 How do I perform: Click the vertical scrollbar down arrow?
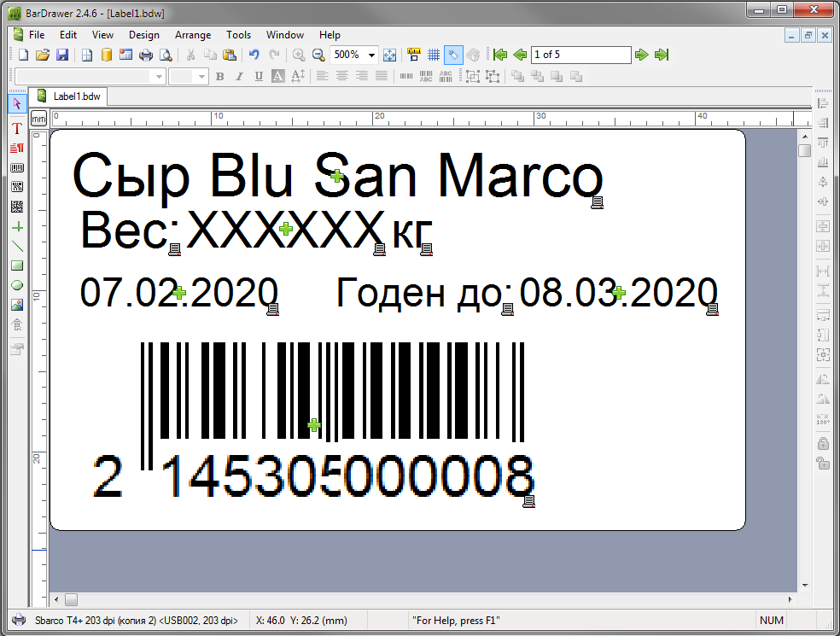pos(805,586)
